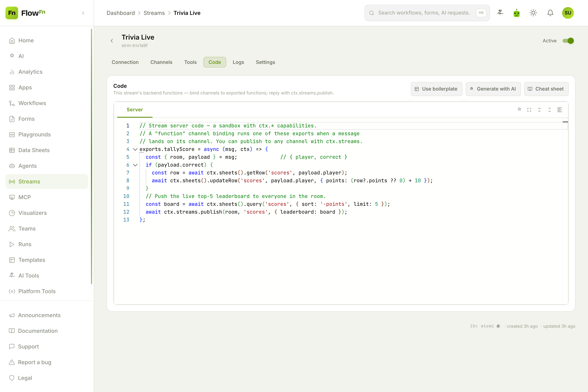Select the Code tab

coord(215,62)
